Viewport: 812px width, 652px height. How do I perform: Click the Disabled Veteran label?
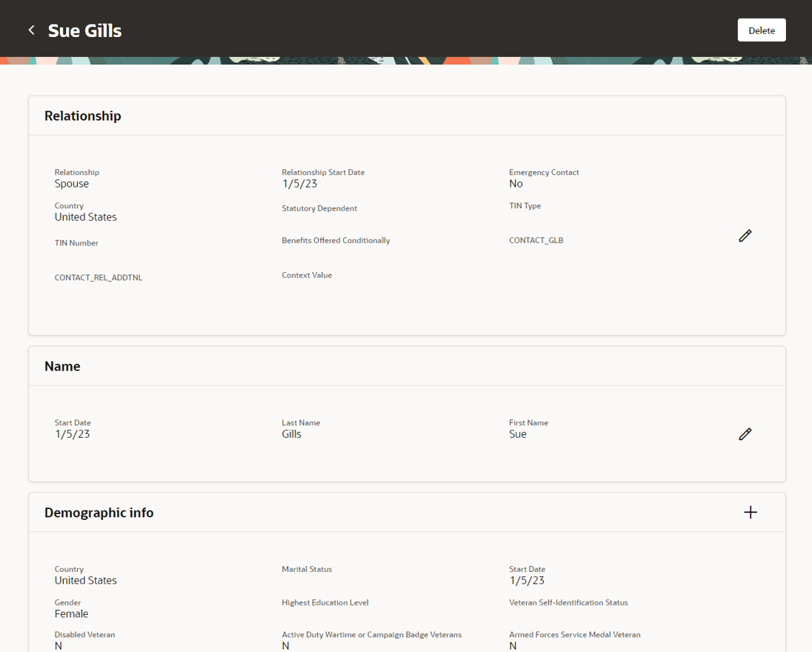[x=85, y=635]
